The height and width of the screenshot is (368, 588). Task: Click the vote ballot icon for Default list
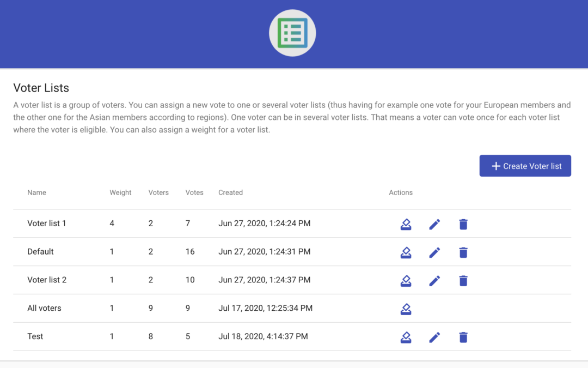[x=406, y=252]
